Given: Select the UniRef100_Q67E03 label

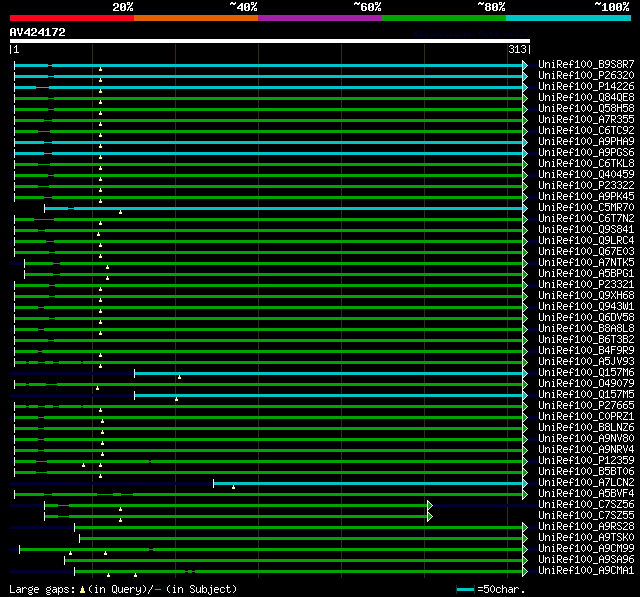Looking at the screenshot, I should (586, 252).
